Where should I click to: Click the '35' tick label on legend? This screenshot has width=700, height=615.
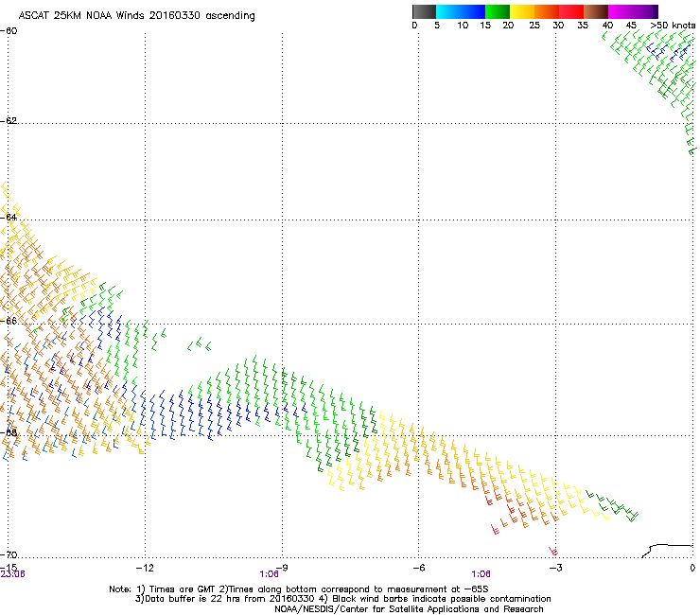583,26
